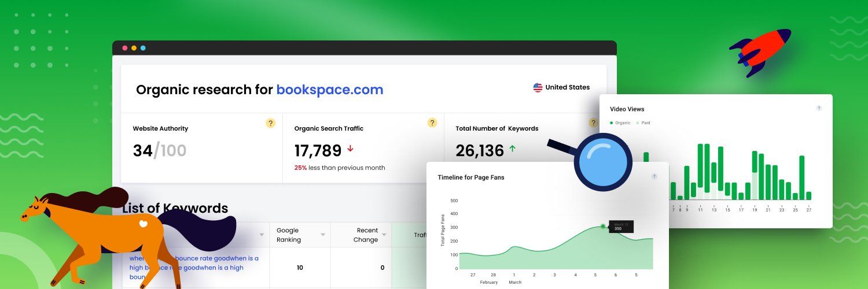Click the red down arrow beside 17,789
The width and height of the screenshot is (868, 289).
tap(350, 149)
